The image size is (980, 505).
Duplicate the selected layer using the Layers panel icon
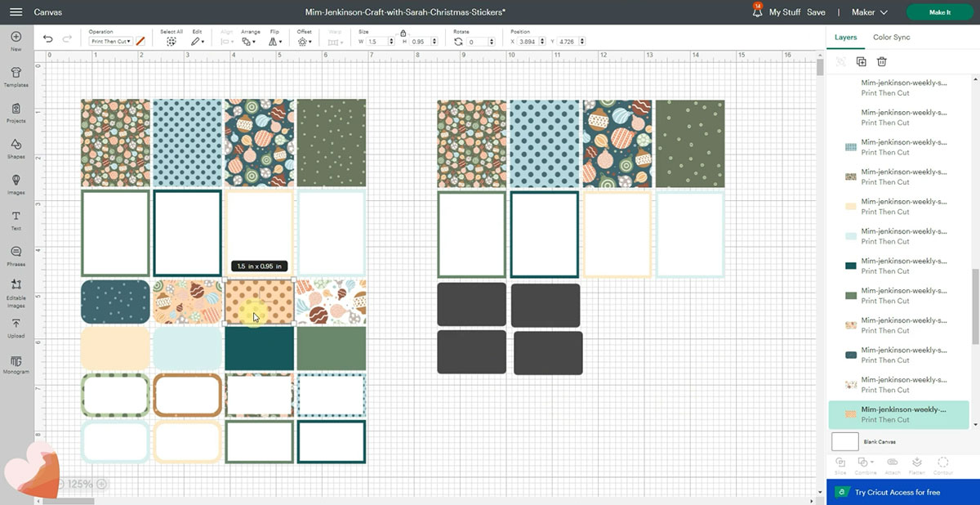coord(861,61)
